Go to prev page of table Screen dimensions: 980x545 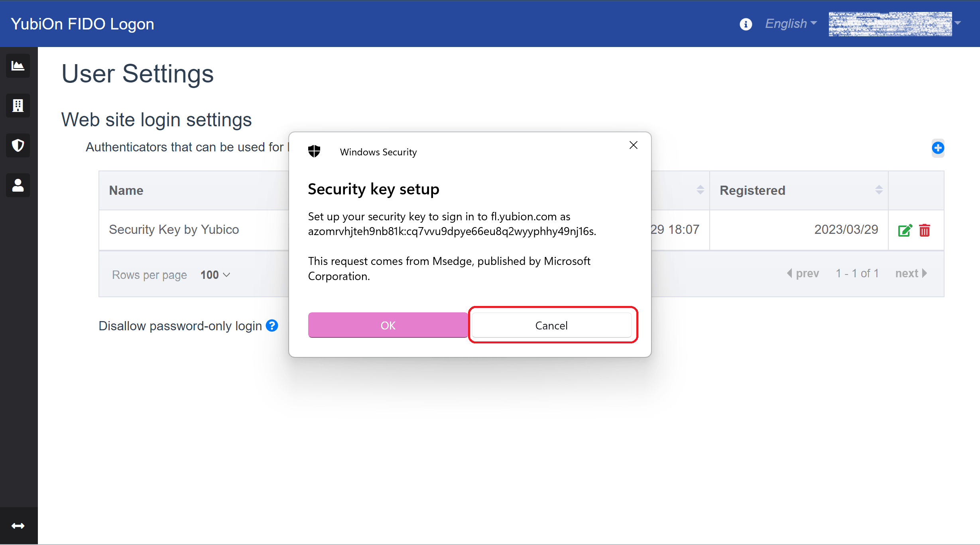tap(803, 273)
